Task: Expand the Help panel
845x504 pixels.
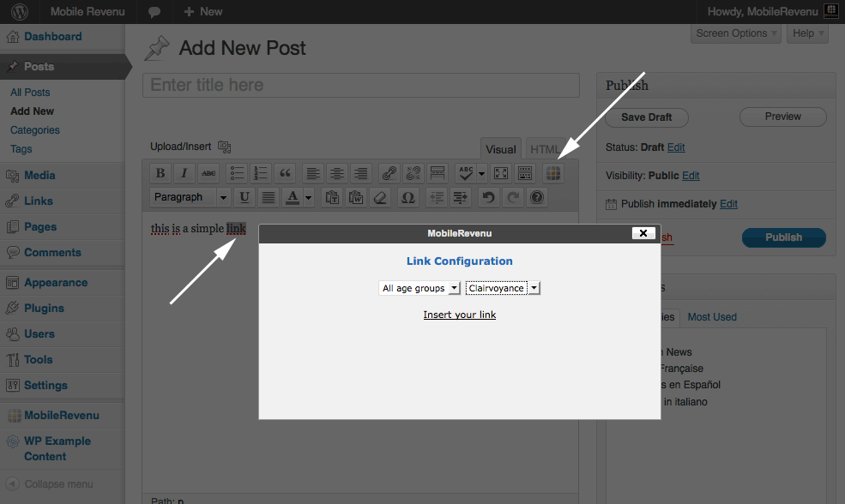Action: point(808,33)
